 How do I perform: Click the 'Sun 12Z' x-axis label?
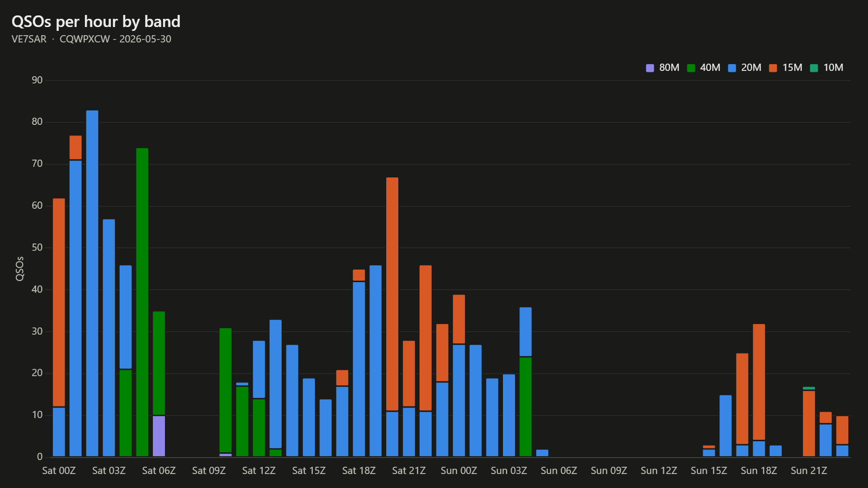coord(659,471)
